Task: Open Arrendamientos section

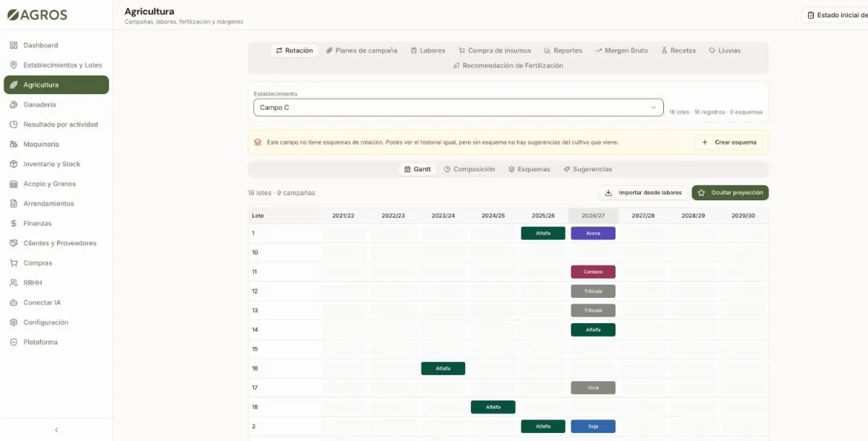Action: (56, 204)
